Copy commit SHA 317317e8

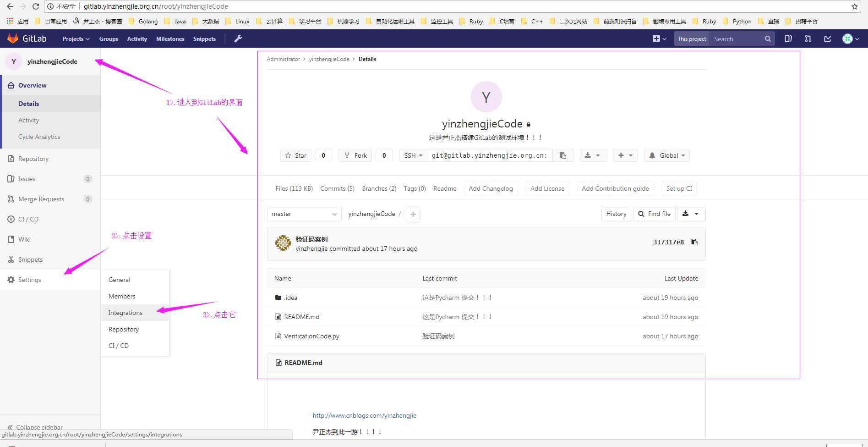click(694, 242)
